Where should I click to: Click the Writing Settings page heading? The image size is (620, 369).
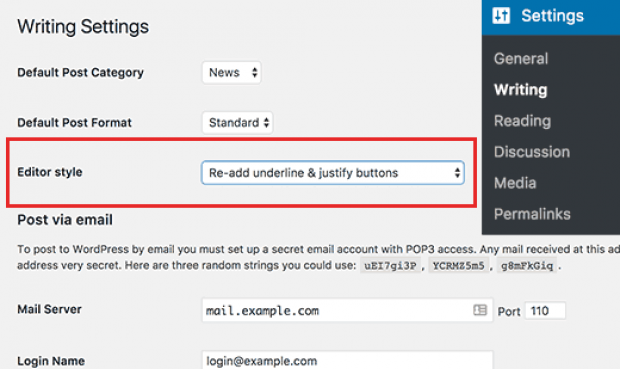pyautogui.click(x=83, y=27)
